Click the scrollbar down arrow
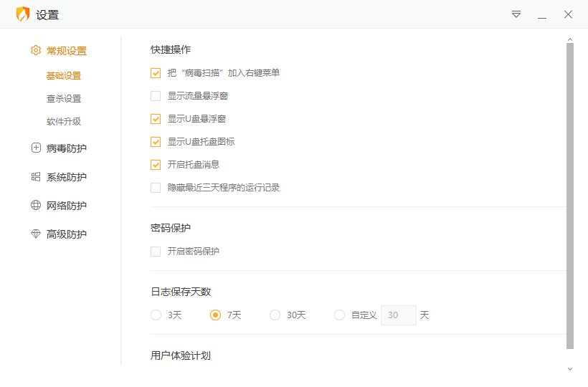 click(x=570, y=369)
